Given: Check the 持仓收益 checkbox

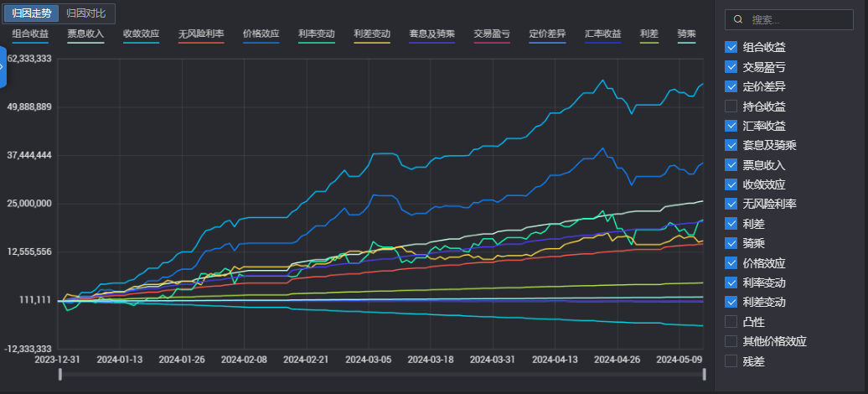Looking at the screenshot, I should (x=731, y=106).
